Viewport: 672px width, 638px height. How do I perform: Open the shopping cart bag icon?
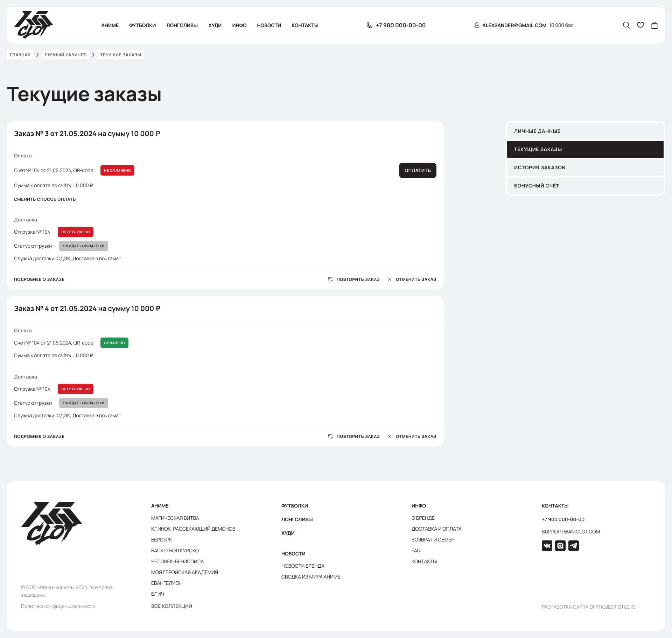click(654, 25)
